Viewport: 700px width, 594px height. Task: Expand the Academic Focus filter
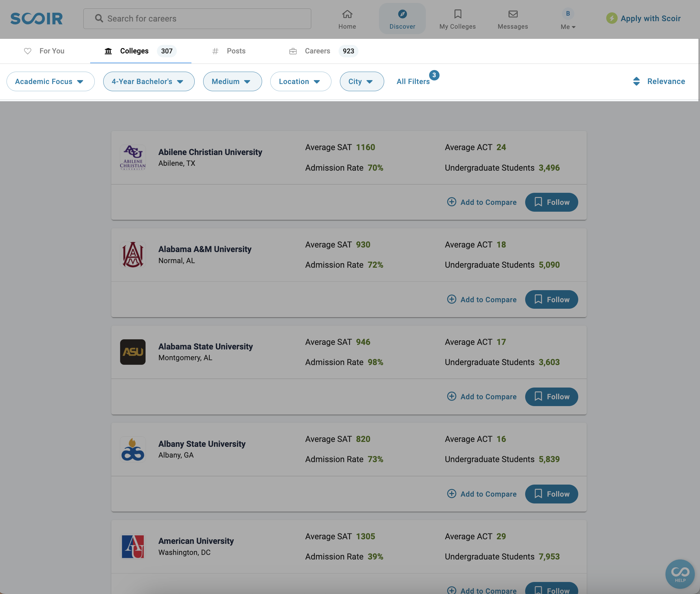(50, 81)
